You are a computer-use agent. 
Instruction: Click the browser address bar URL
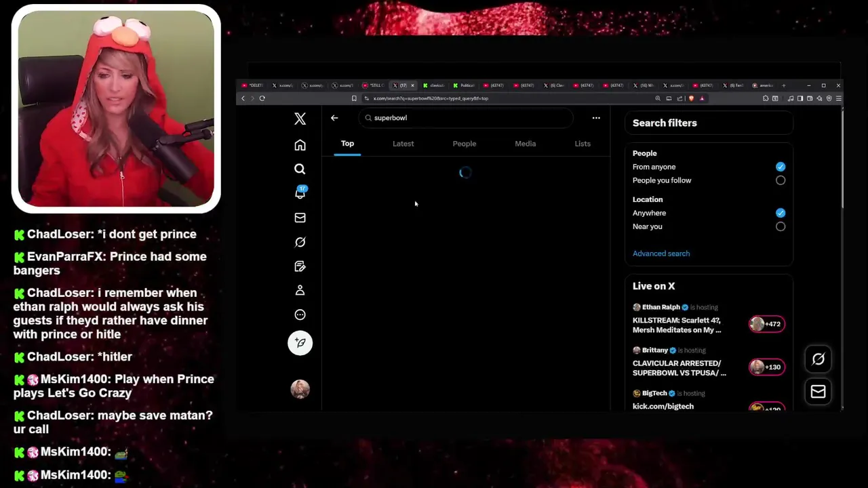tap(430, 98)
